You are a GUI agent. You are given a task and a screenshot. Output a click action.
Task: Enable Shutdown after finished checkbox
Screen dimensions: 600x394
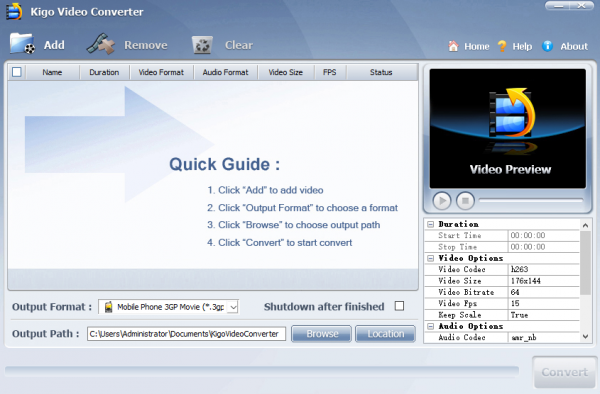click(399, 306)
